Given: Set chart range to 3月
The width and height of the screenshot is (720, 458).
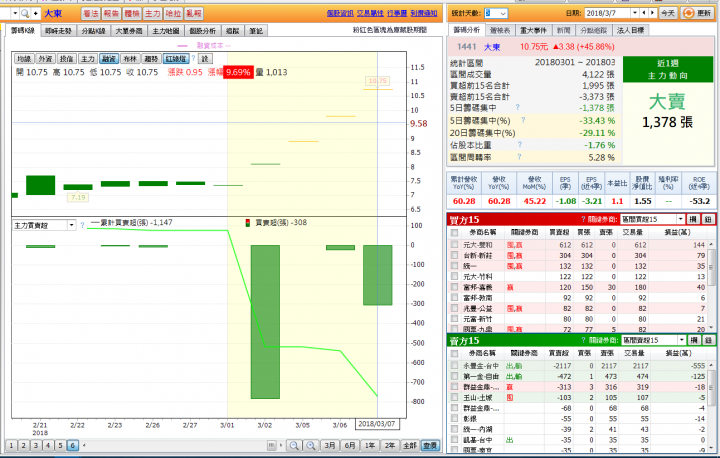Looking at the screenshot, I should (x=330, y=445).
